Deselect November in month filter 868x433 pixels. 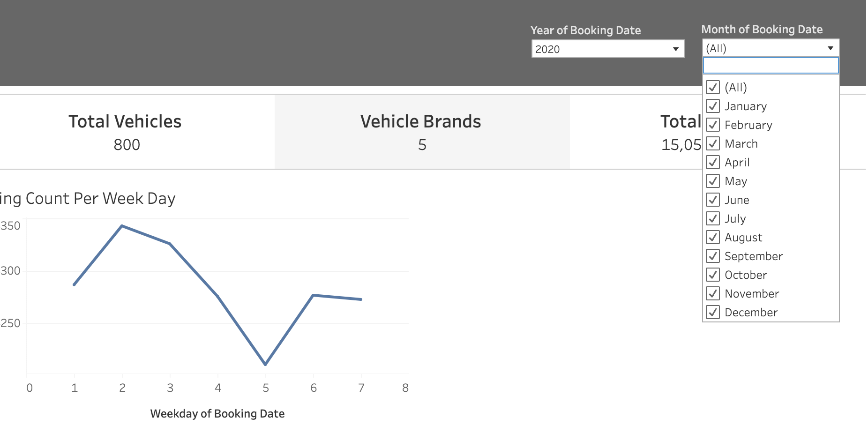713,293
